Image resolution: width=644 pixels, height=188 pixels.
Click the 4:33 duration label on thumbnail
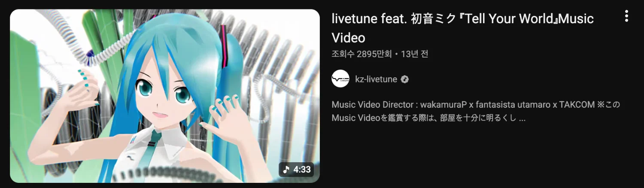[302, 170]
